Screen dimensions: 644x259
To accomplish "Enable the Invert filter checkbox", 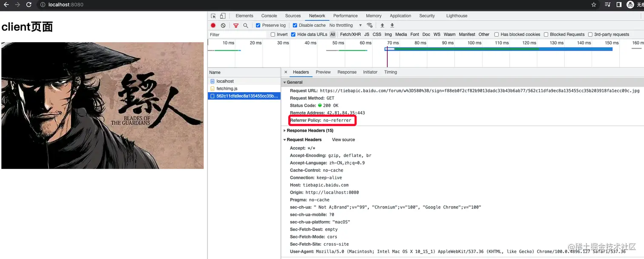I will pos(273,35).
